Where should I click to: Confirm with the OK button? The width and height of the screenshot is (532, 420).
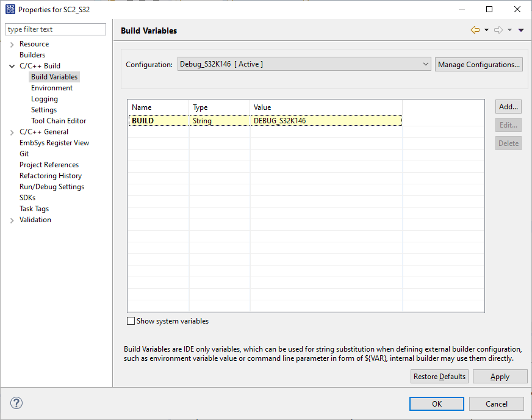[437, 404]
